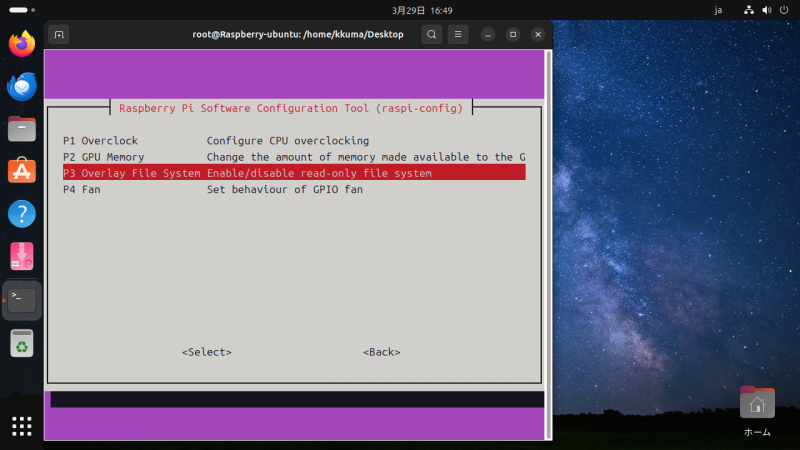Launch Firefox from the dock
The width and height of the screenshot is (800, 450).
tap(22, 44)
